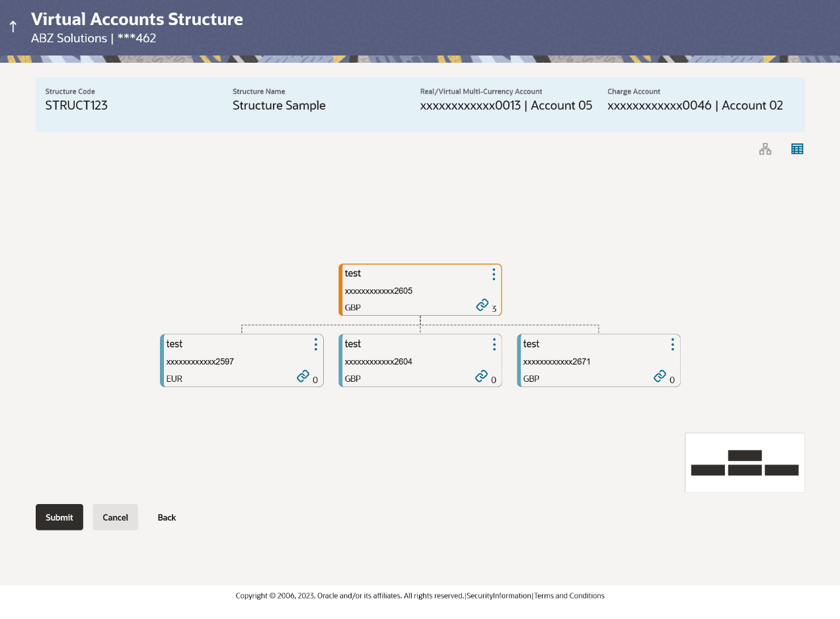Click the link icon on account 2604
This screenshot has width=840, height=619.
tap(482, 376)
